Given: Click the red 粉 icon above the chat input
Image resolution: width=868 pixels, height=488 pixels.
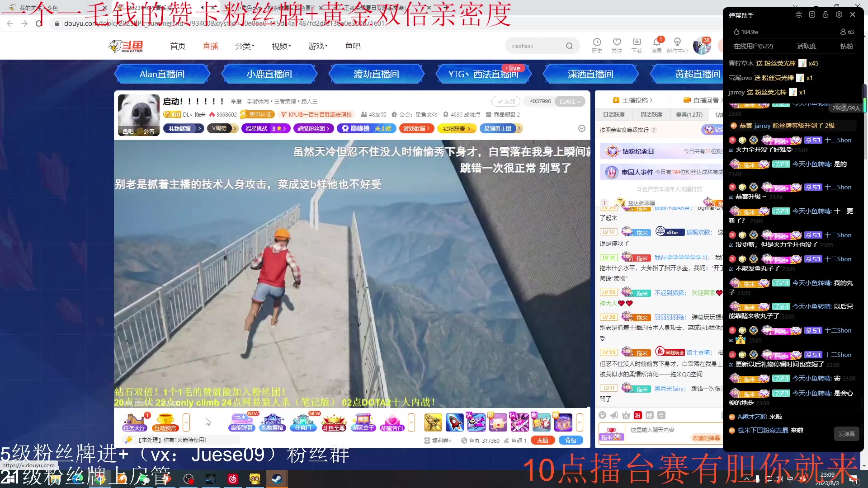Looking at the screenshot, I should pyautogui.click(x=638, y=415).
